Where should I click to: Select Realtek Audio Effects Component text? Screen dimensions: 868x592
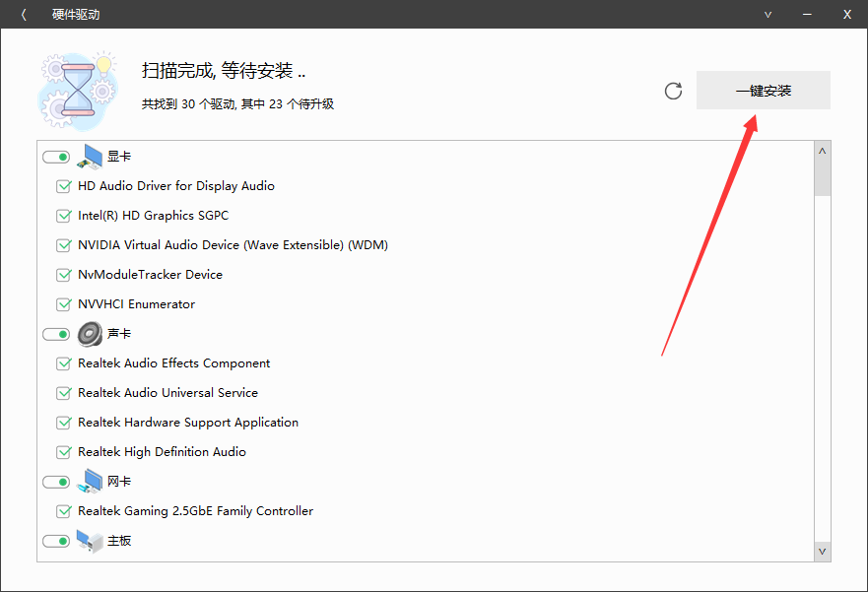pyautogui.click(x=173, y=363)
